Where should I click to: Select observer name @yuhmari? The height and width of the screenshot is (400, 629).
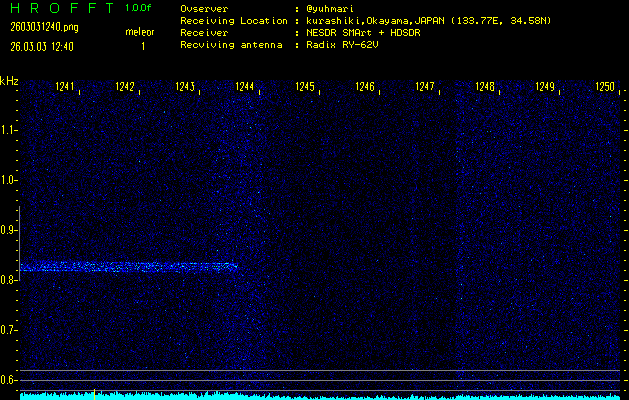(x=330, y=9)
